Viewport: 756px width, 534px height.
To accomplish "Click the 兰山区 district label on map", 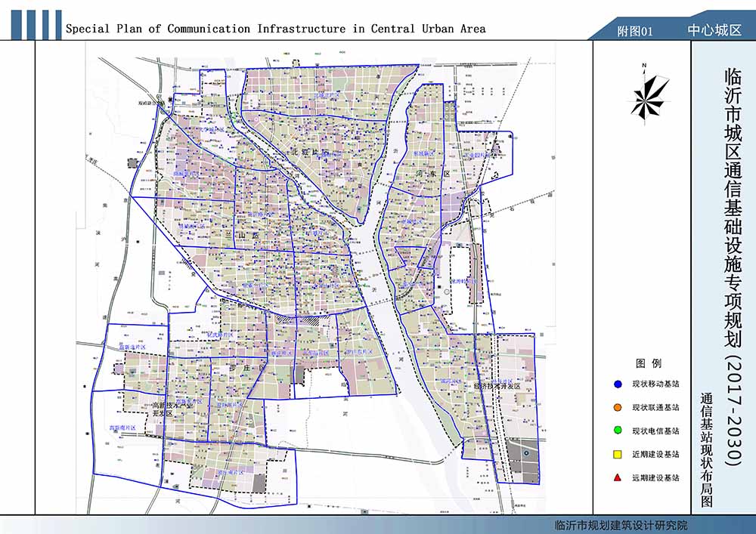I will 242,236.
